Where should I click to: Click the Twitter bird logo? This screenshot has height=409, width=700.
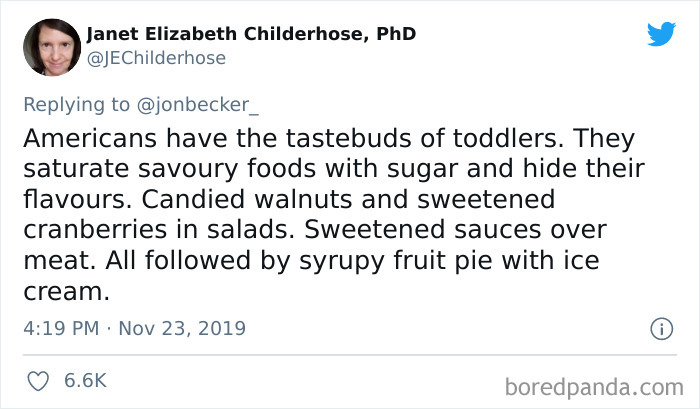[x=661, y=35]
